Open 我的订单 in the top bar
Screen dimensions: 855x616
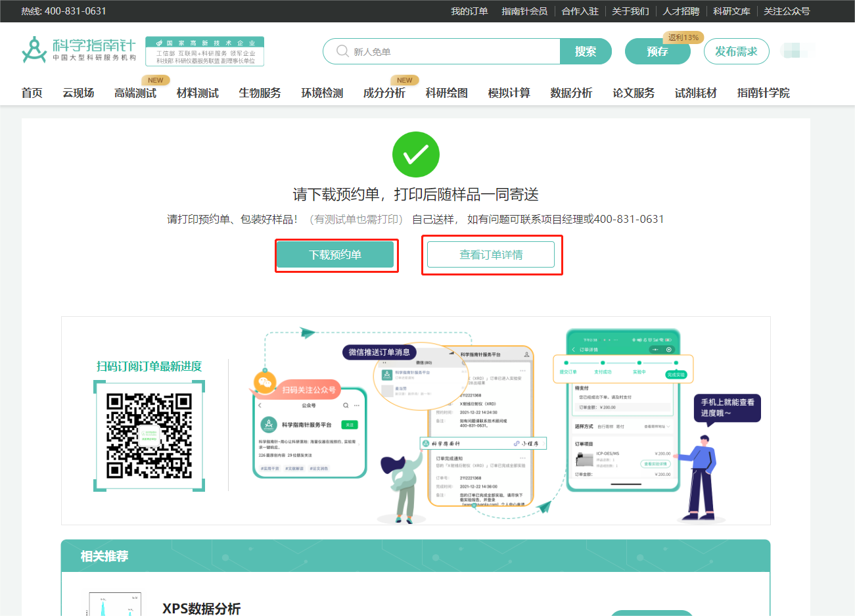point(469,11)
